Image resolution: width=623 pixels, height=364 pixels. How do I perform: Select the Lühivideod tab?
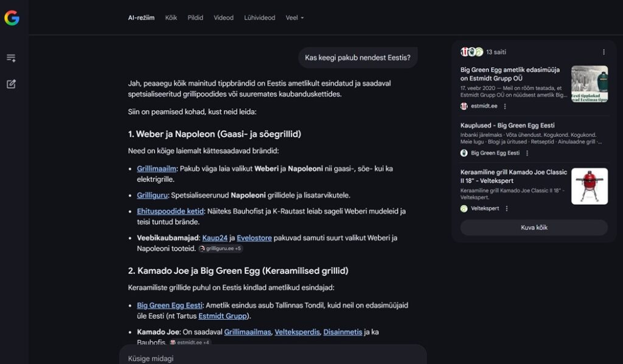pos(259,18)
